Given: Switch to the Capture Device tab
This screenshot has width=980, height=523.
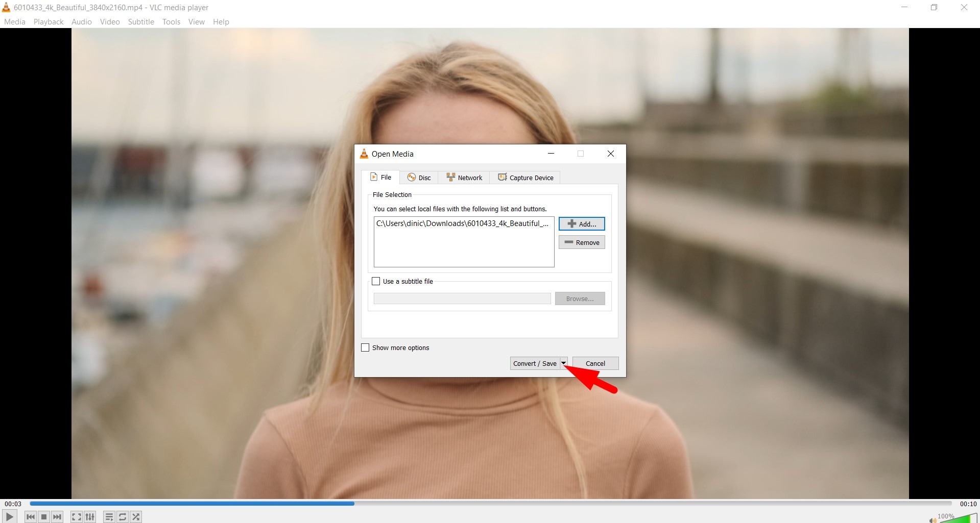Looking at the screenshot, I should tap(525, 178).
